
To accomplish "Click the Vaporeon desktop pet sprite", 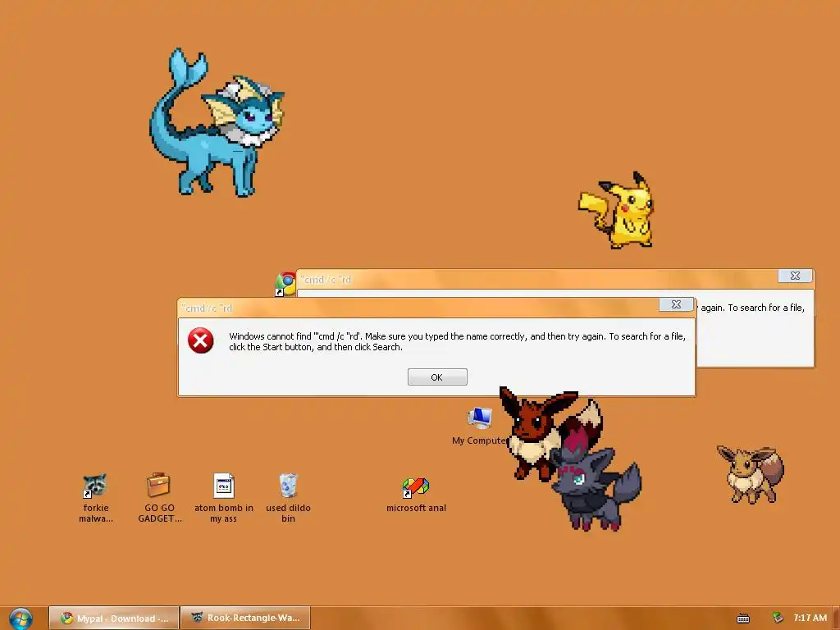I will 217,123.
